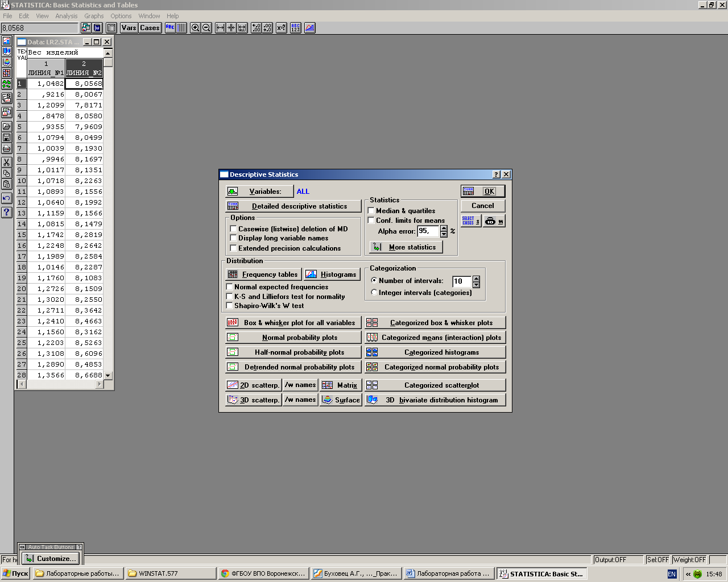Enable Median & quartiles checkbox
The width and height of the screenshot is (728, 582).
[x=371, y=211]
